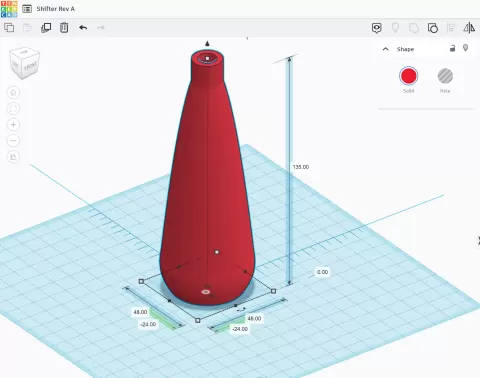
Task: Click the Copy toolbar icon
Action: coord(9,28)
